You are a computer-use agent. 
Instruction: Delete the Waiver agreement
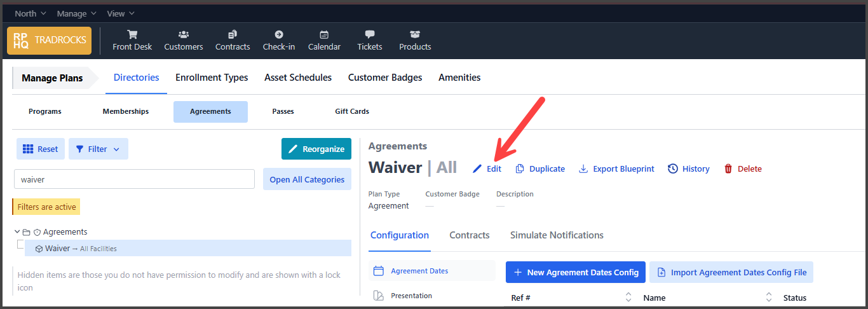[x=743, y=168]
